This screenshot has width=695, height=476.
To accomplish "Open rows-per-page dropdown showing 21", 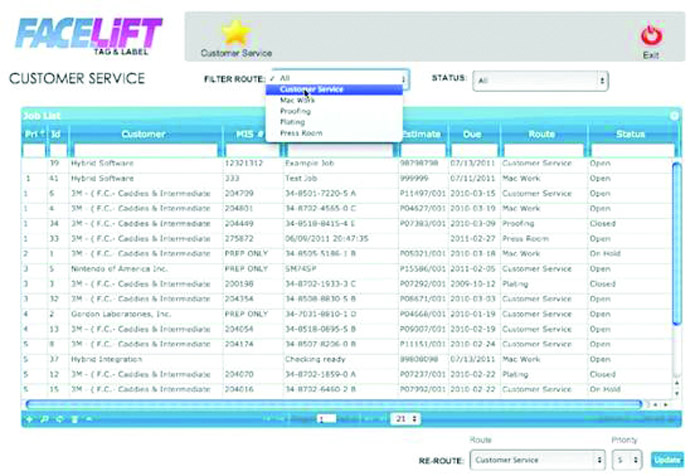I will tap(406, 419).
